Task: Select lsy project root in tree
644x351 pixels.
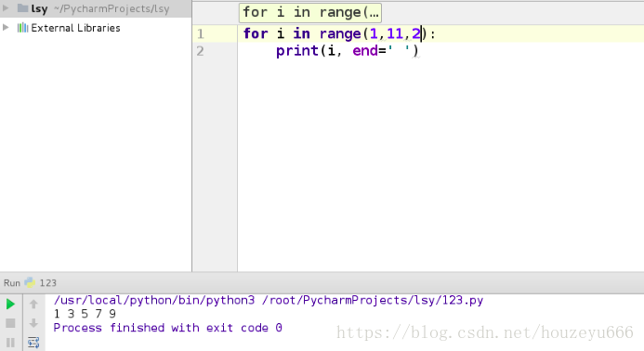Action: [x=96, y=8]
